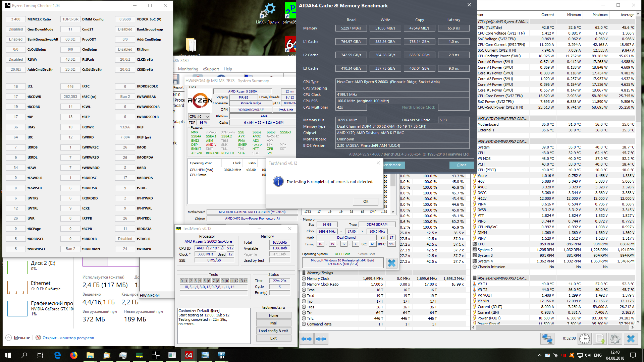Click the expand columns arrows icon in HWiNFO
The height and width of the screenshot is (362, 644).
pos(307,339)
